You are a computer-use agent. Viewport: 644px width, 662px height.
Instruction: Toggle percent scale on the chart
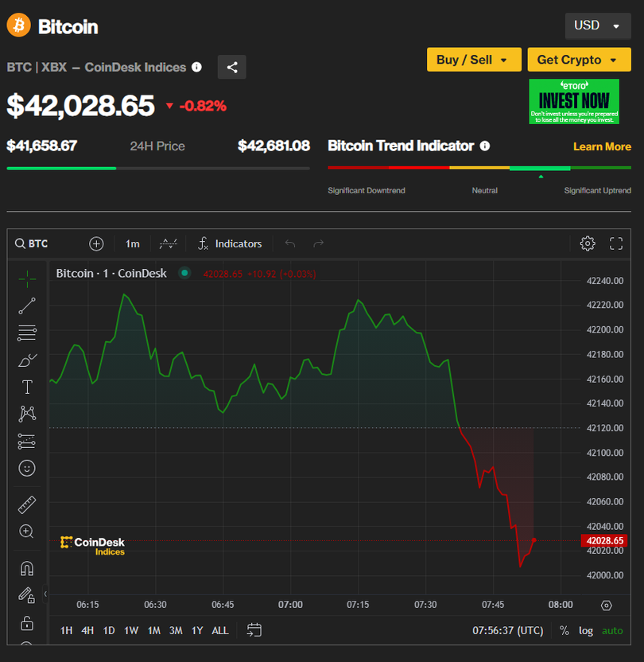click(564, 630)
